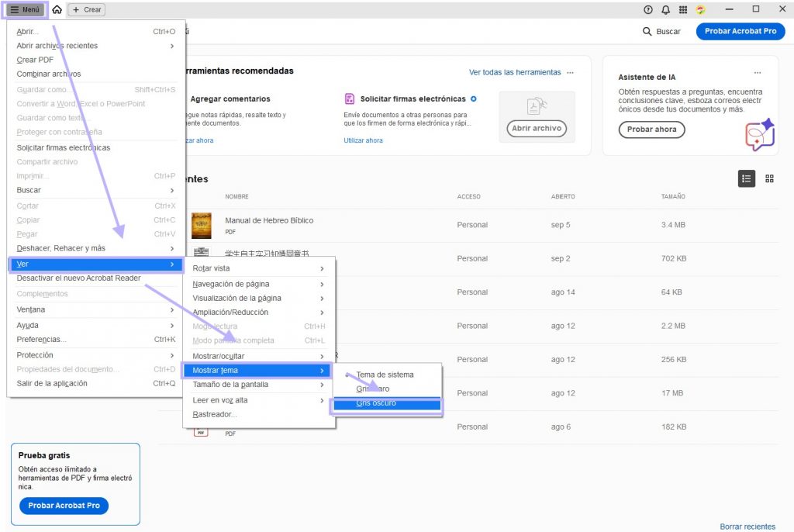The image size is (794, 532).
Task: Choose Salir de la aplicación
Action: (x=95, y=384)
